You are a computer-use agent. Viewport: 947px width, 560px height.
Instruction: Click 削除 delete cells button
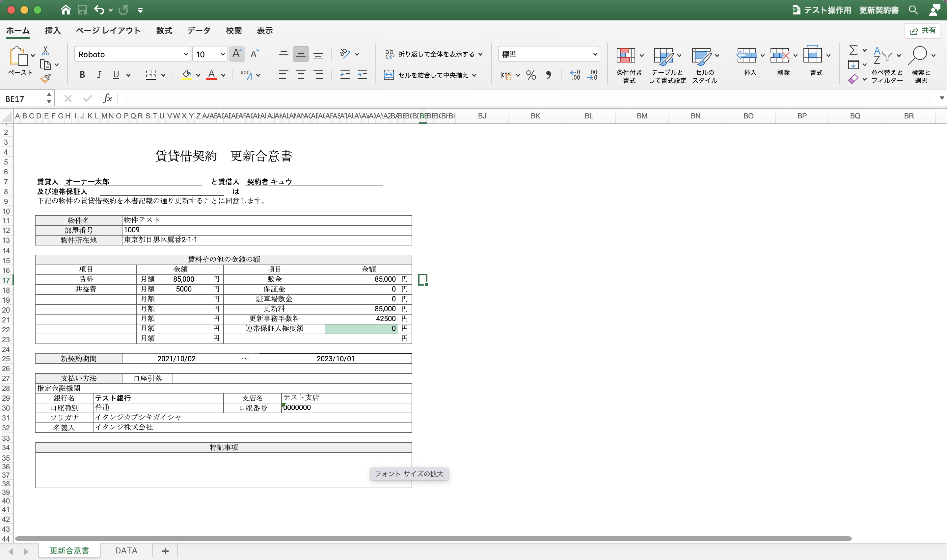(x=783, y=62)
